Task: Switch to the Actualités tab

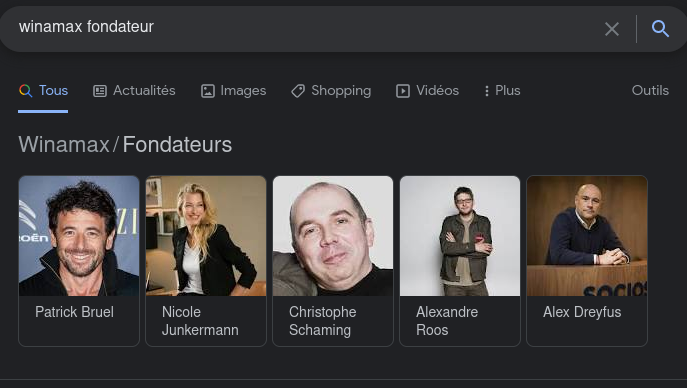Action: point(134,91)
